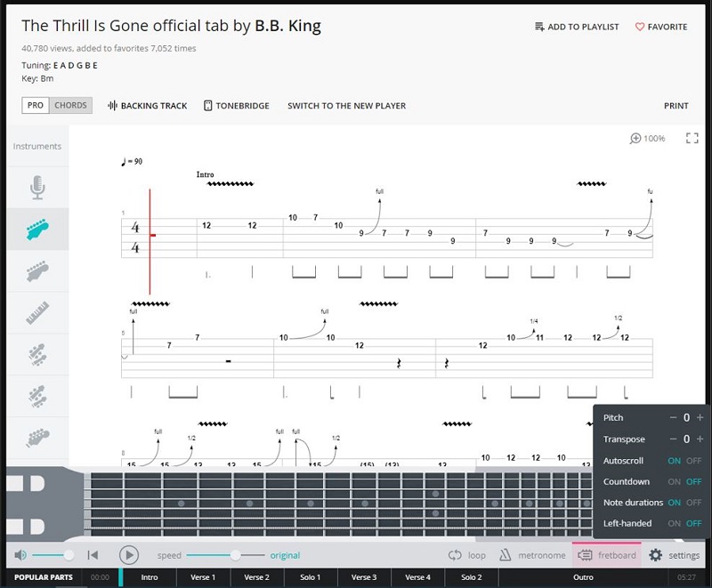This screenshot has width=712, height=588.
Task: Click the Intro section label in the notation
Action: (x=205, y=174)
